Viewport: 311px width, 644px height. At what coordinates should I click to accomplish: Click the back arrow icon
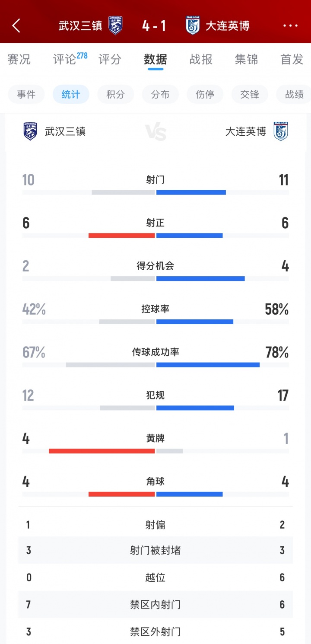tap(16, 26)
